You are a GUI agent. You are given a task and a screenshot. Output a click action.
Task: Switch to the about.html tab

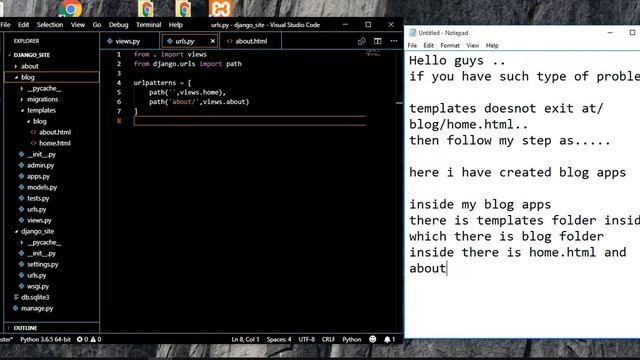click(x=251, y=41)
